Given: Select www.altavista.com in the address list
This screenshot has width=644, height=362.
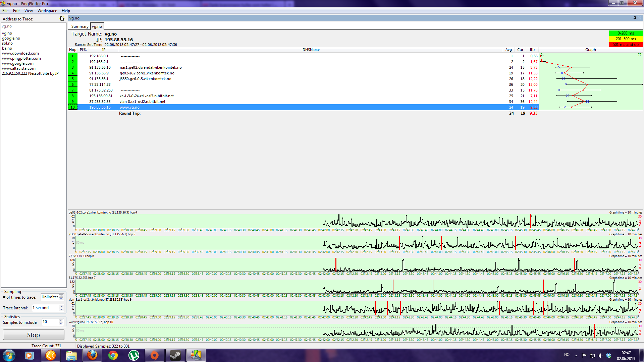Looking at the screenshot, I should (19, 68).
